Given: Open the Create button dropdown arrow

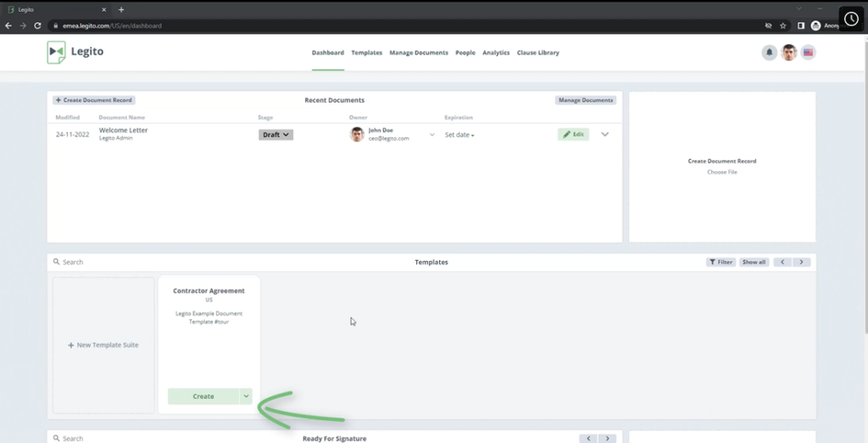Looking at the screenshot, I should point(246,396).
